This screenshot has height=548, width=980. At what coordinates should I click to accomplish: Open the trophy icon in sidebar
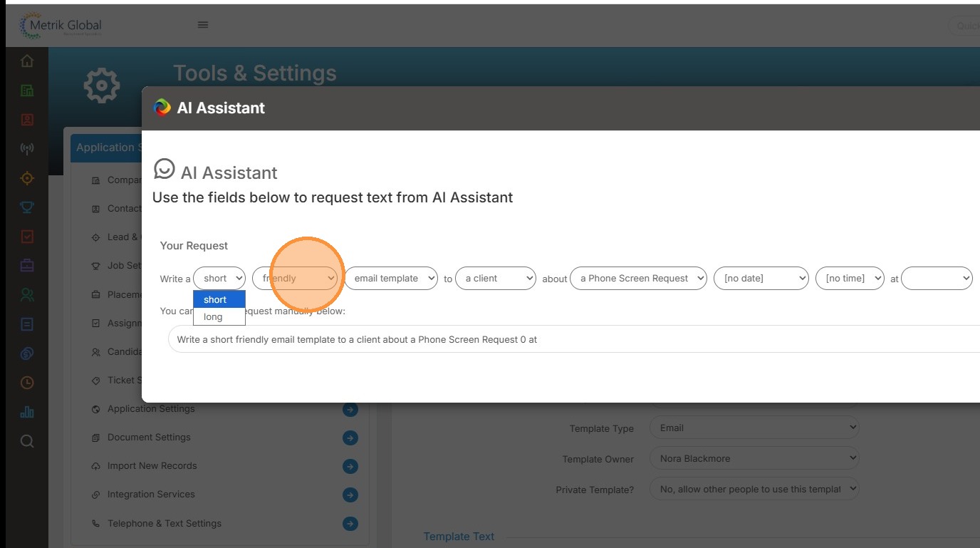coord(27,207)
